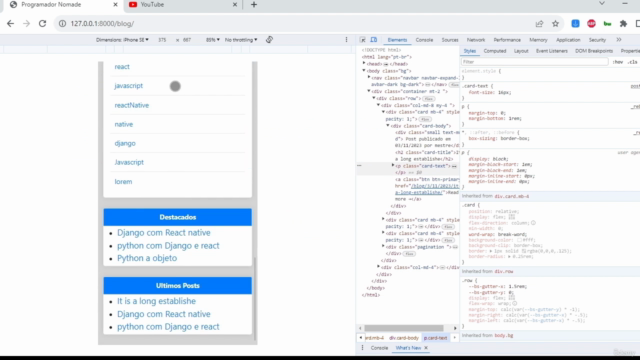
Task: Open the flex editor icon in .card rule
Action: 512,217
